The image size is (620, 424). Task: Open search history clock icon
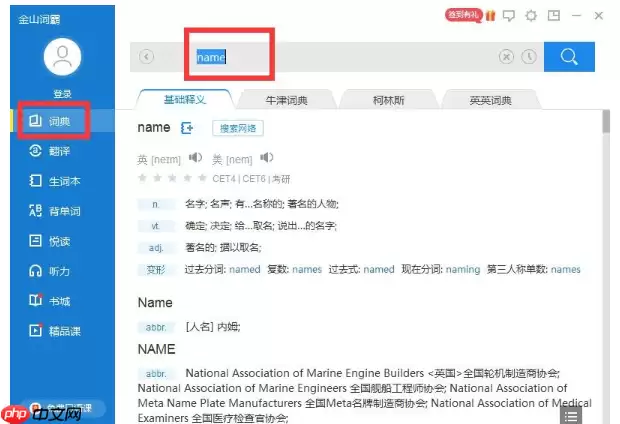click(529, 57)
